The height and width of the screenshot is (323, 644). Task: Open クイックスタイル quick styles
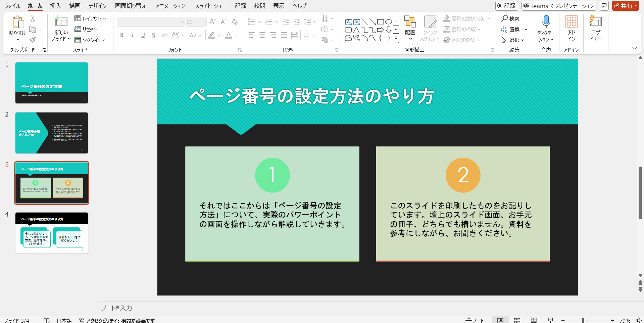[x=430, y=28]
